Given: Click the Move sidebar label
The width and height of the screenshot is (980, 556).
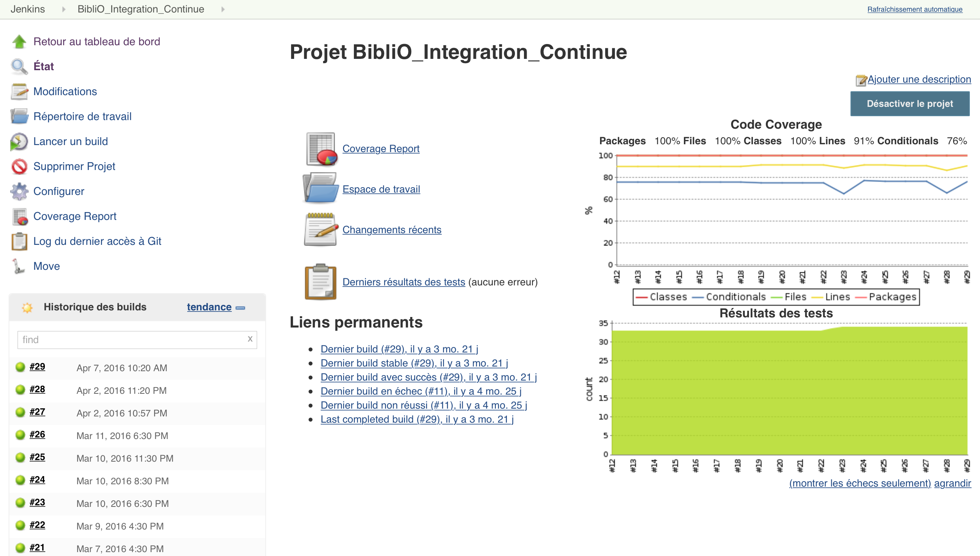Looking at the screenshot, I should click(x=47, y=266).
